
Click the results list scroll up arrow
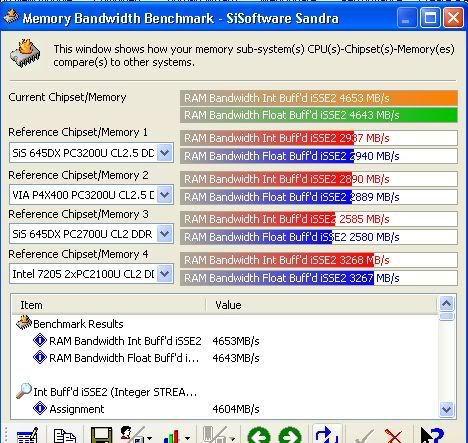(447, 304)
